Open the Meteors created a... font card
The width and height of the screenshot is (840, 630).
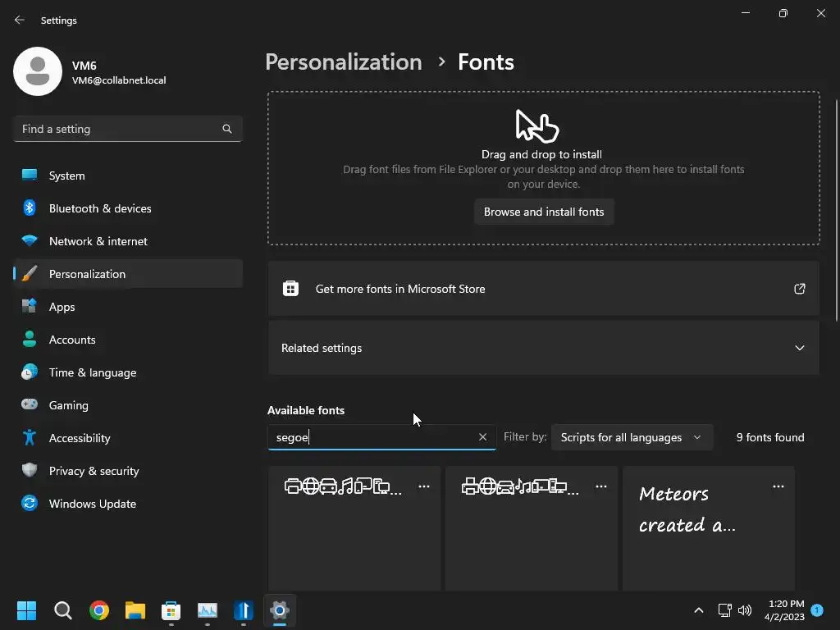[x=708, y=529]
